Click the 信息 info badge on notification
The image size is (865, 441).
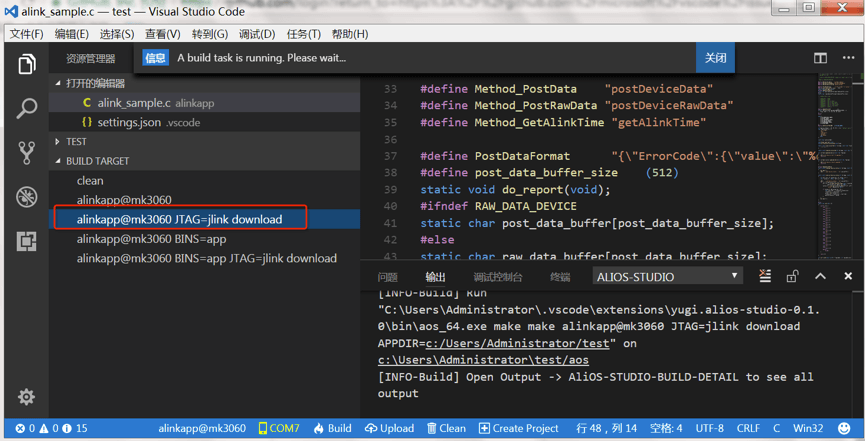tap(155, 58)
